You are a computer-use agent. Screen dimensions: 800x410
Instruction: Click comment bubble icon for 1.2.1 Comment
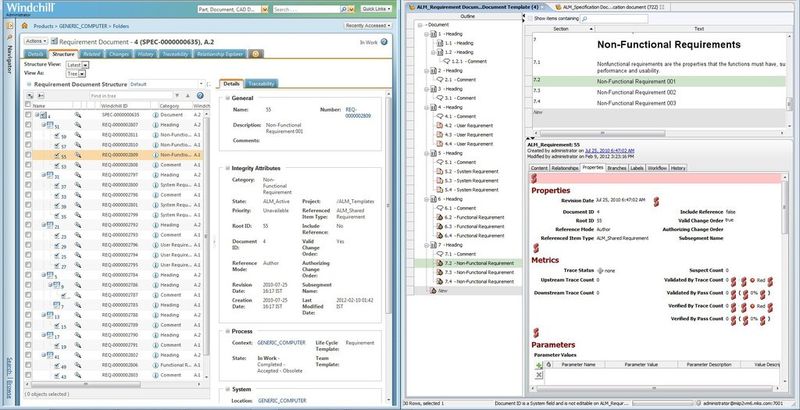tap(447, 61)
